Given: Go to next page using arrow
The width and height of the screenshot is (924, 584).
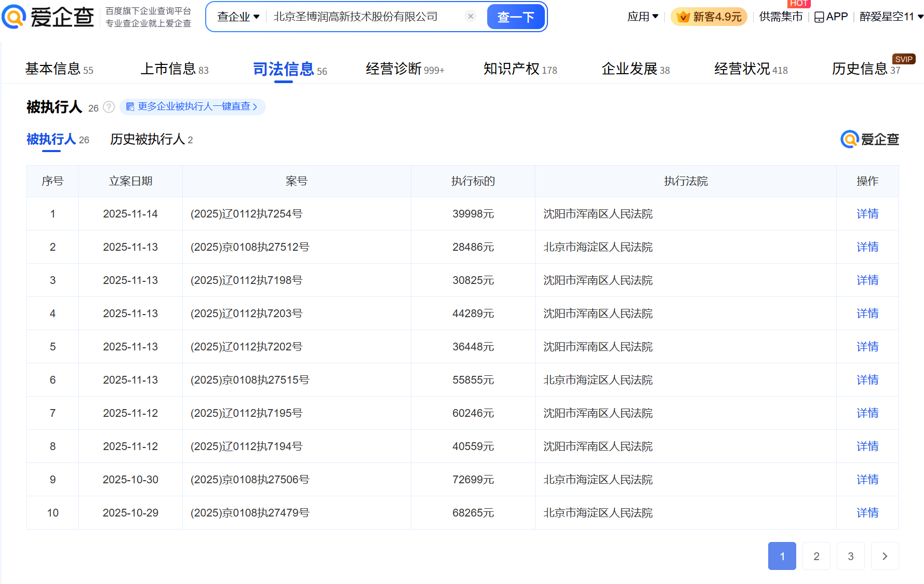Looking at the screenshot, I should pyautogui.click(x=885, y=556).
